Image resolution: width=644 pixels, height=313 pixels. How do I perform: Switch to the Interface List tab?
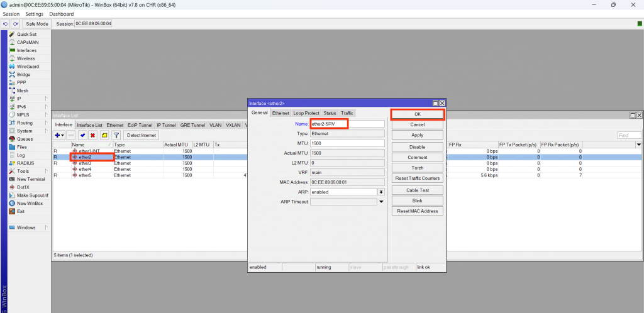coord(89,125)
